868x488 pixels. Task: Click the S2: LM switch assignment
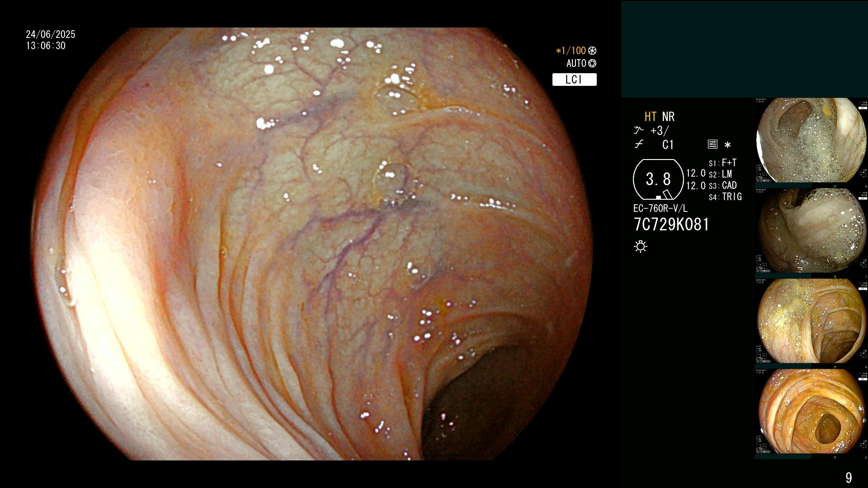tap(720, 174)
